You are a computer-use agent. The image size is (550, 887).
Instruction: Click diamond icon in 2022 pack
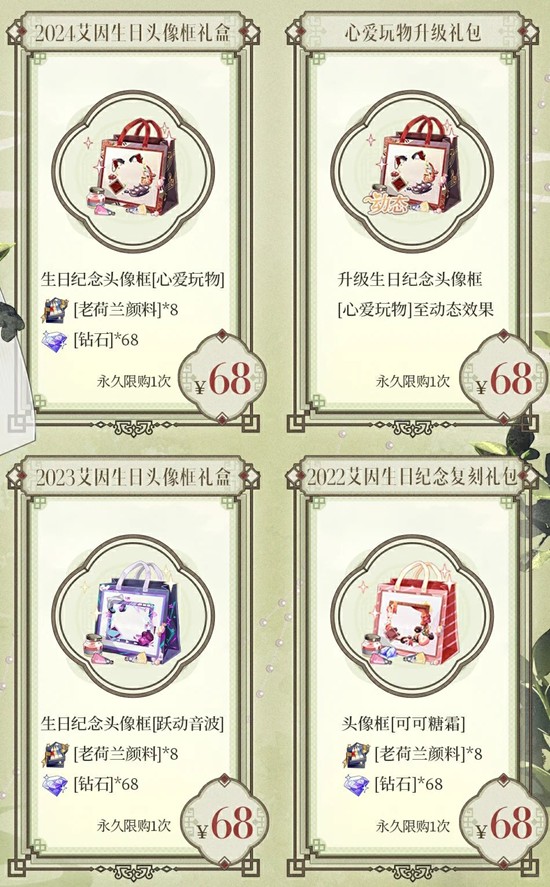click(356, 785)
